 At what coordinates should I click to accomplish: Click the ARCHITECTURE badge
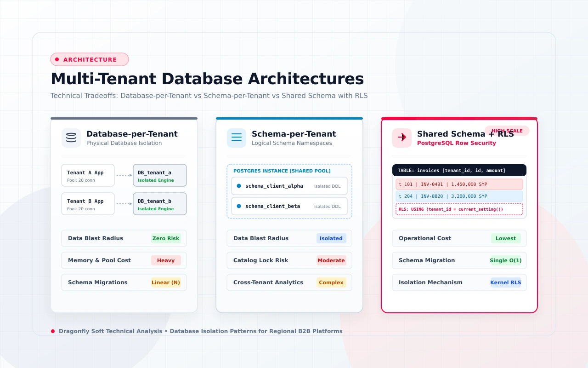(x=90, y=59)
